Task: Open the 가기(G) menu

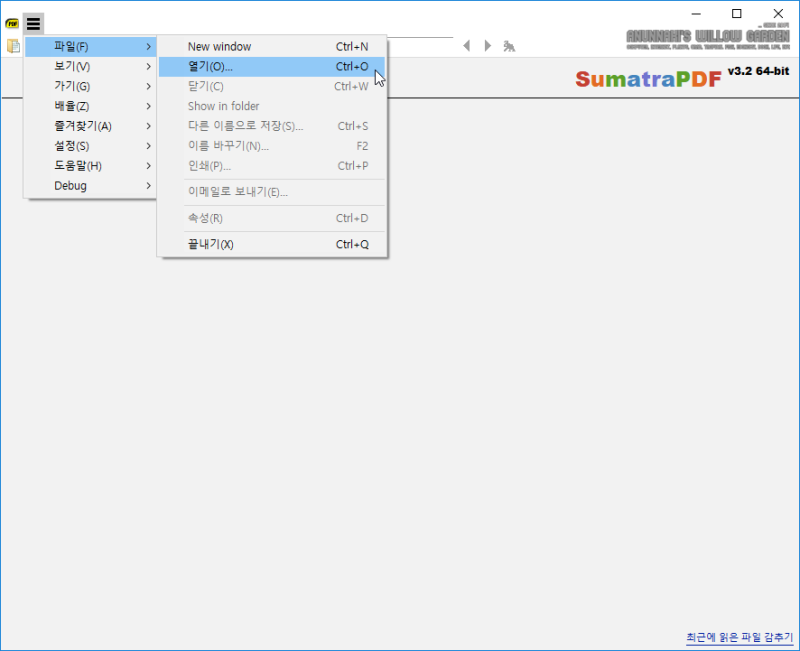Action: point(91,86)
